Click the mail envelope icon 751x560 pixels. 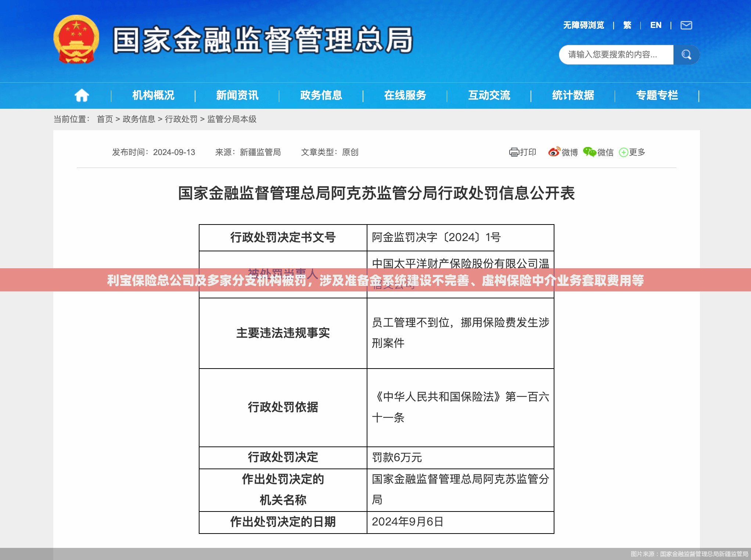(686, 25)
